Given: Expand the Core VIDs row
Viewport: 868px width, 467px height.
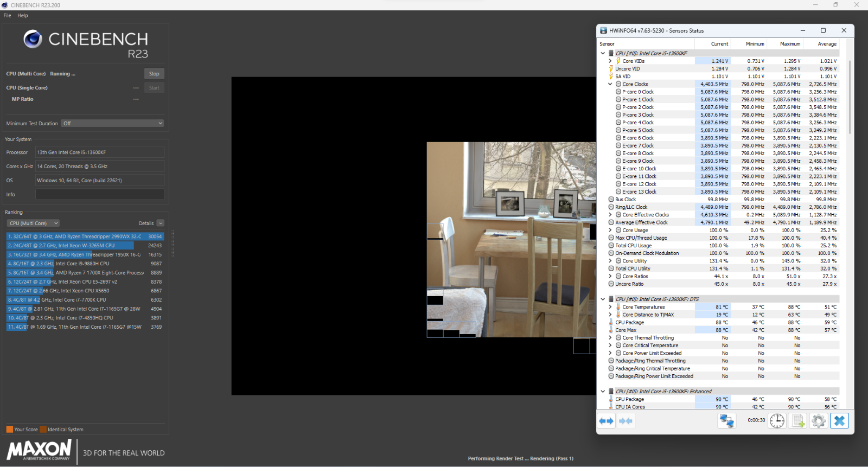Looking at the screenshot, I should click(x=610, y=61).
